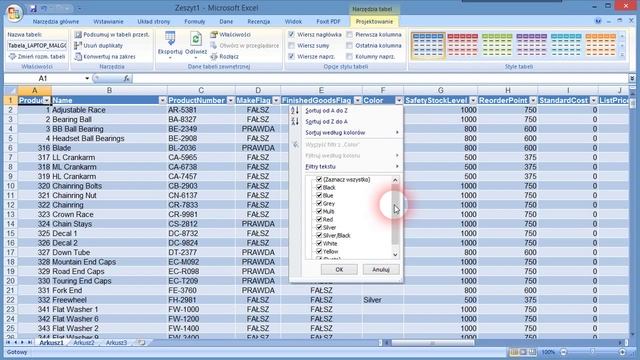640x360 pixels.
Task: Open Dane ribbon tab
Action: click(226, 22)
